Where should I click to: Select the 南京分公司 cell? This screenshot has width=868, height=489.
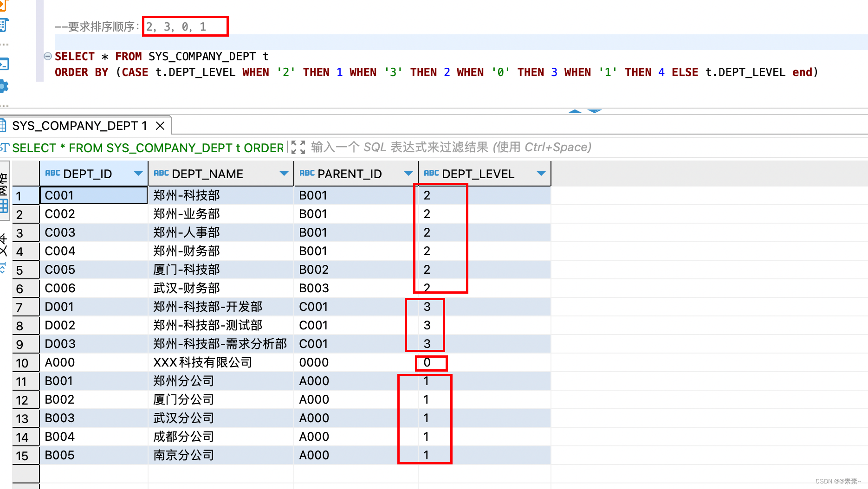pos(221,455)
